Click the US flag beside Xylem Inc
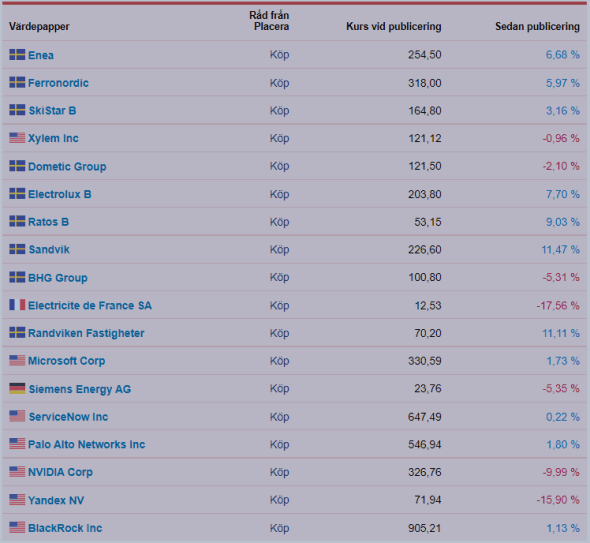This screenshot has height=543, width=590. [x=17, y=138]
